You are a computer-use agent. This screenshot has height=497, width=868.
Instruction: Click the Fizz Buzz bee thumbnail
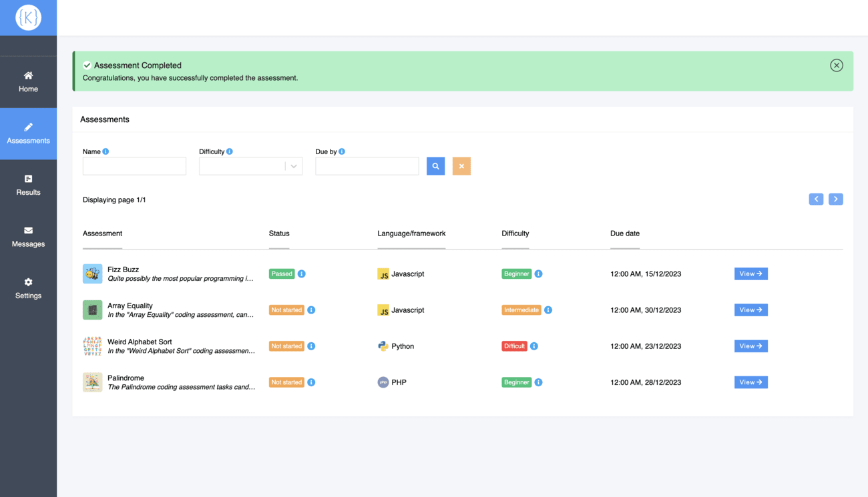(92, 274)
